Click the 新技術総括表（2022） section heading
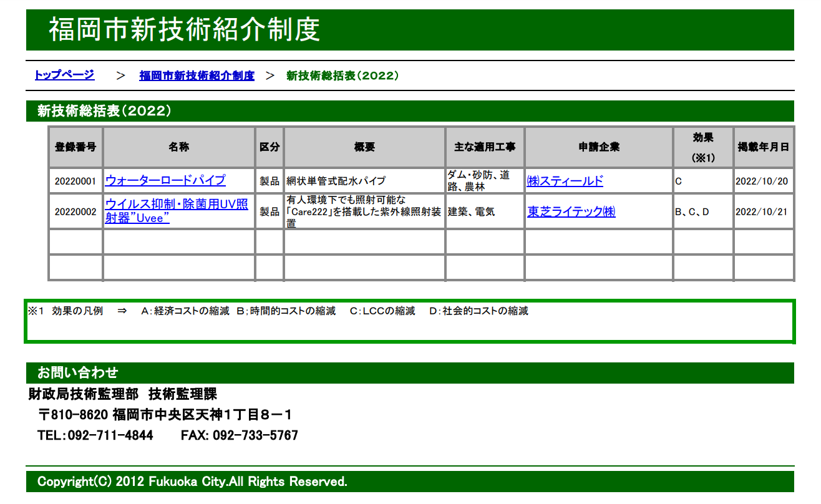Image resolution: width=821 pixels, height=504 pixels. coord(410,111)
